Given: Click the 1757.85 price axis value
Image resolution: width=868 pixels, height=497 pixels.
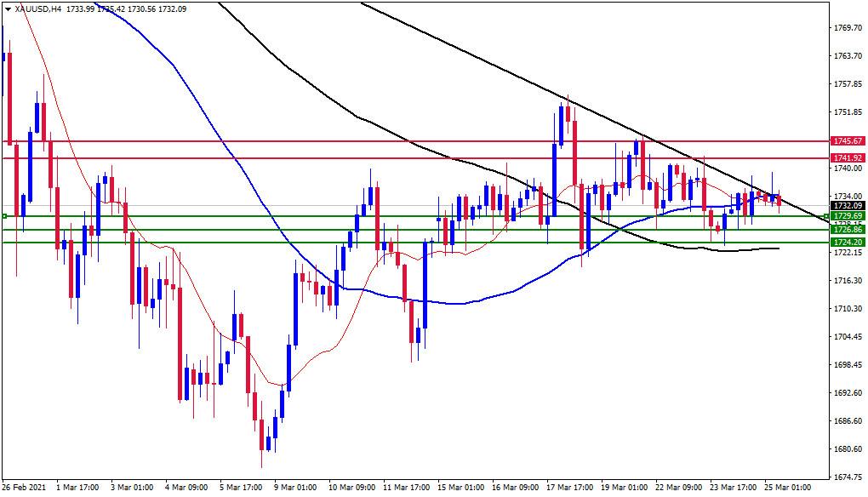Looking at the screenshot, I should pos(848,84).
